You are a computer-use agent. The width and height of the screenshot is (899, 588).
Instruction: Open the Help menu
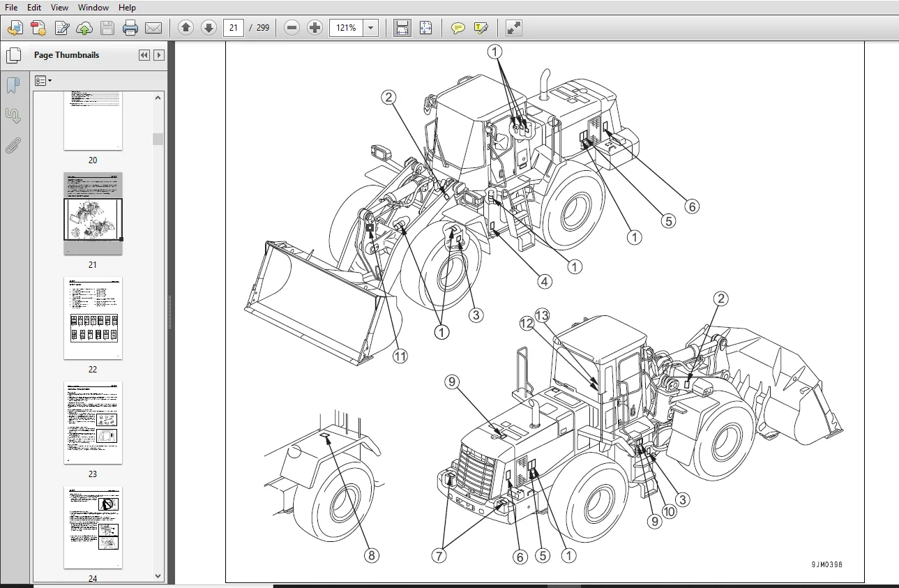[127, 7]
